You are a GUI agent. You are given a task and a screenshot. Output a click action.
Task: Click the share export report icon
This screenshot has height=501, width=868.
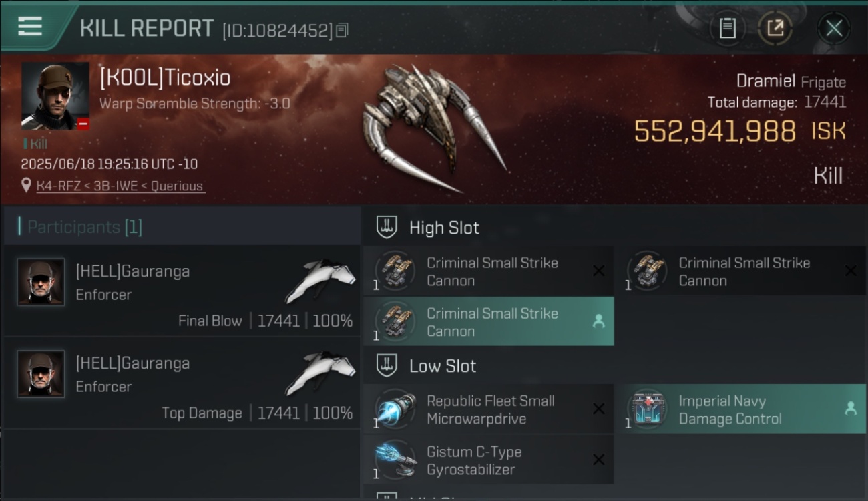[x=775, y=28]
